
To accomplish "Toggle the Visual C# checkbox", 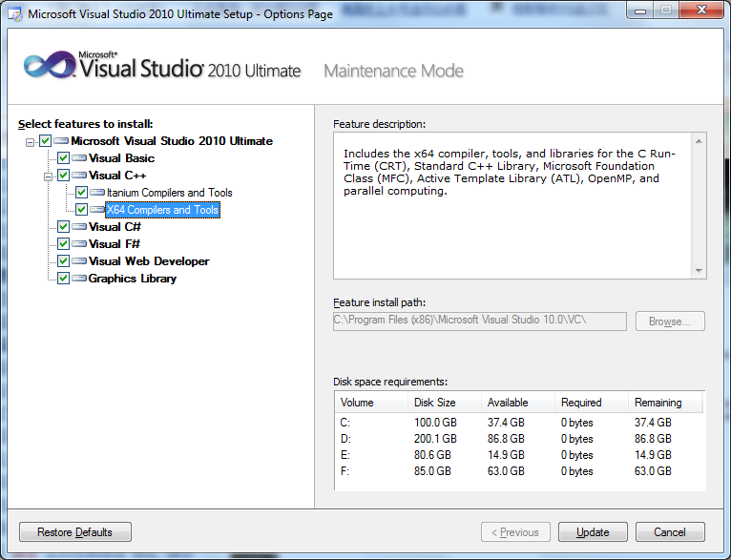I will click(63, 226).
